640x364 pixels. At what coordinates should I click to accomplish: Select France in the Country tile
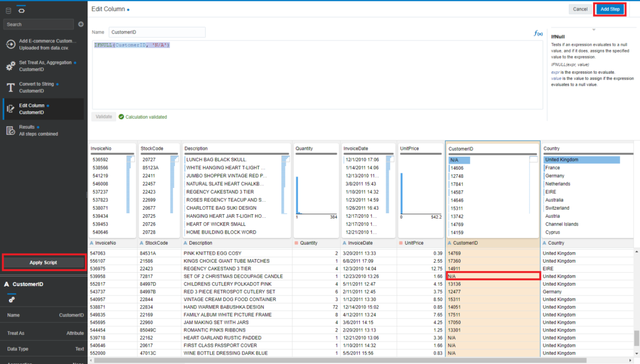(552, 167)
